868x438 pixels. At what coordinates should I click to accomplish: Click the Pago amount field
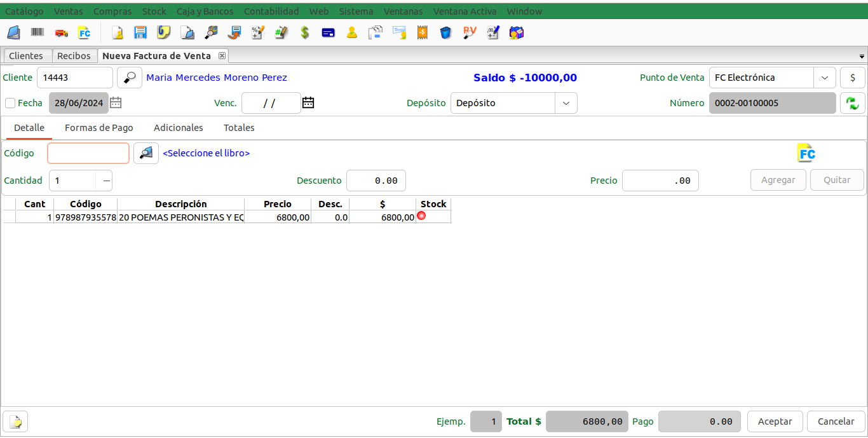click(698, 421)
